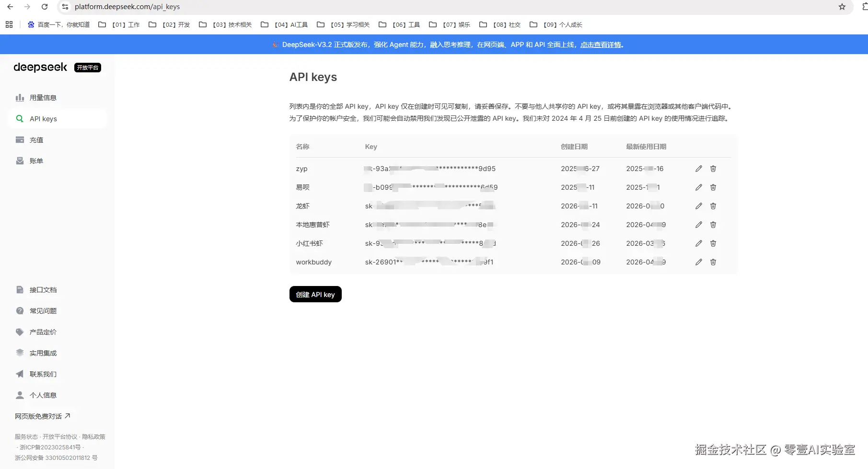
Task: Open the [04] AI工具 bookmark folder
Action: click(x=284, y=24)
